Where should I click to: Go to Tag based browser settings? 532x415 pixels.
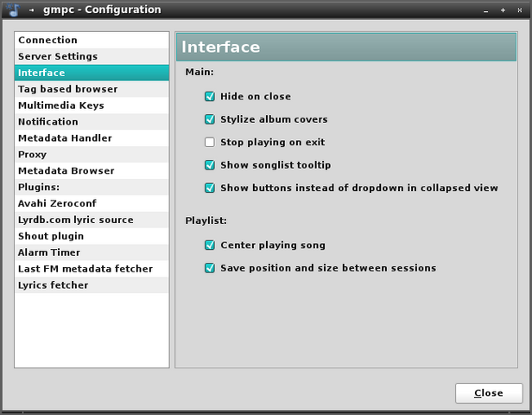click(92, 89)
